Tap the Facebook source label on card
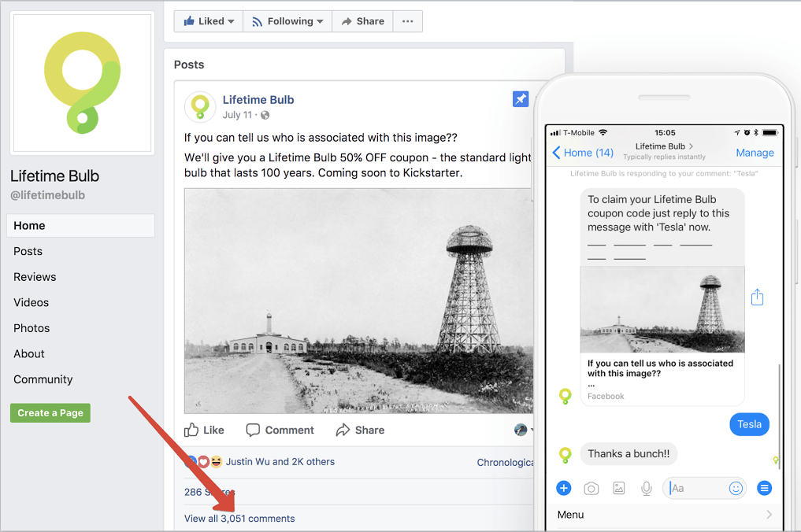Screen dimensions: 801x532 (606, 396)
